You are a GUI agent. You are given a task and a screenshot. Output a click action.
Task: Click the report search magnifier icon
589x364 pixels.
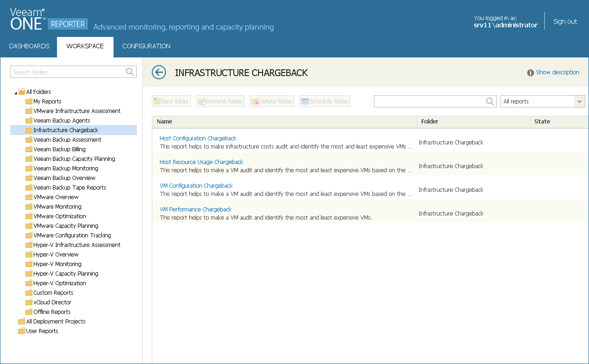coord(490,101)
